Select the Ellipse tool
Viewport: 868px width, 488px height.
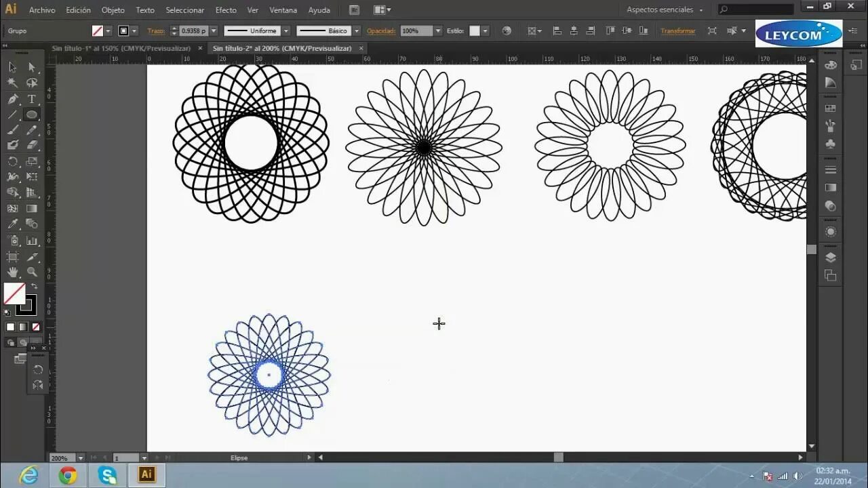(x=31, y=114)
